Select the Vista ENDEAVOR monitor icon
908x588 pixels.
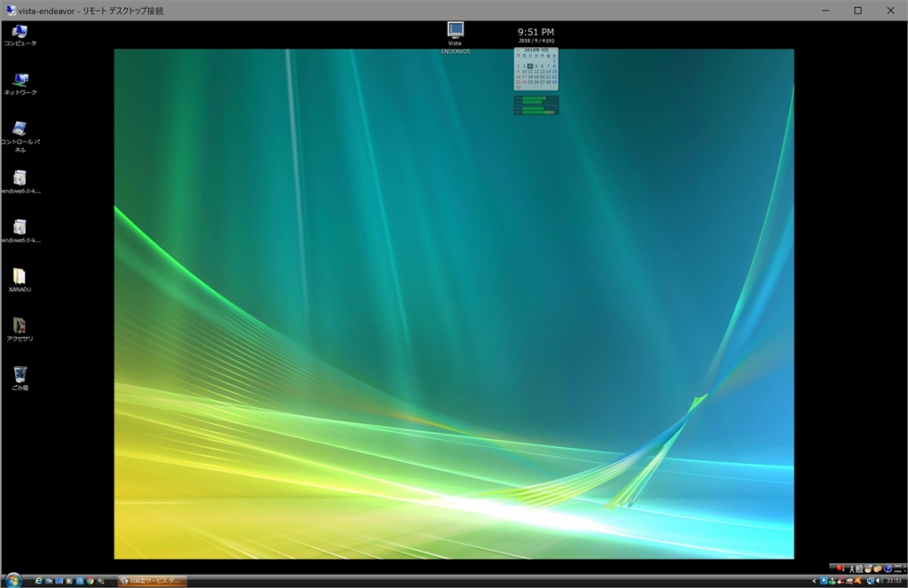(455, 37)
